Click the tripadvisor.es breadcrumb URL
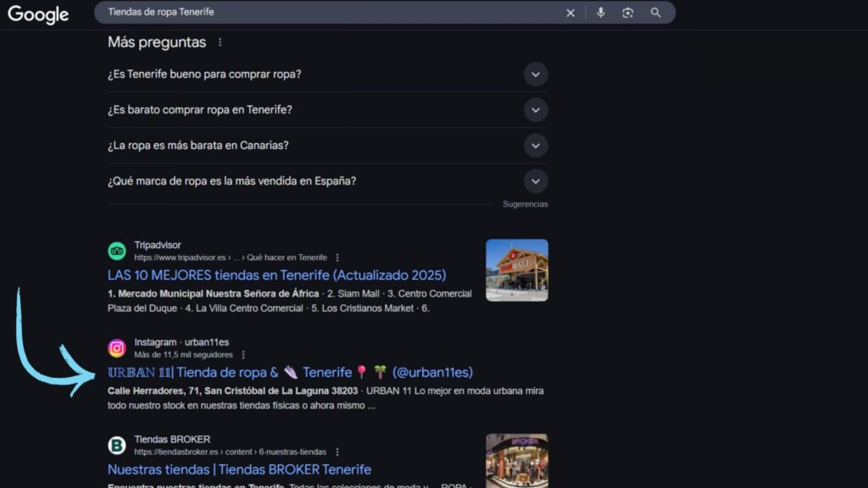 231,258
